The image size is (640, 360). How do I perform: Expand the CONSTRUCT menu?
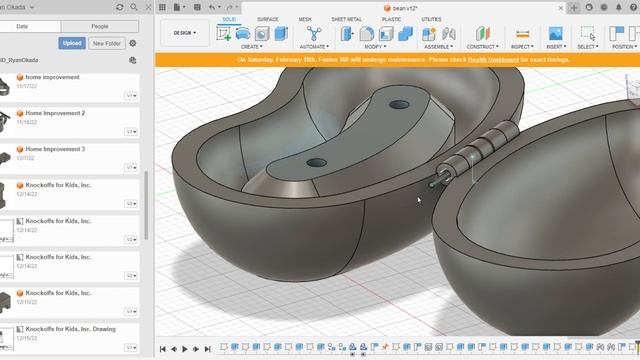[482, 47]
